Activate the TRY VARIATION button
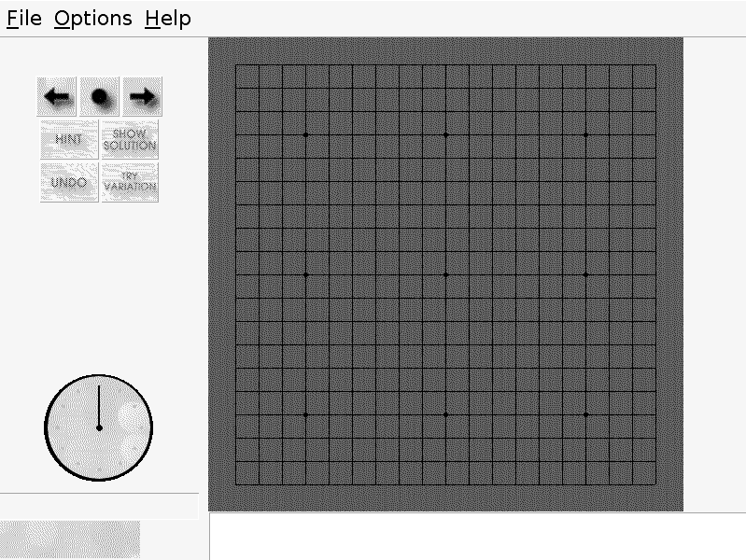The image size is (746, 560). coord(130,182)
